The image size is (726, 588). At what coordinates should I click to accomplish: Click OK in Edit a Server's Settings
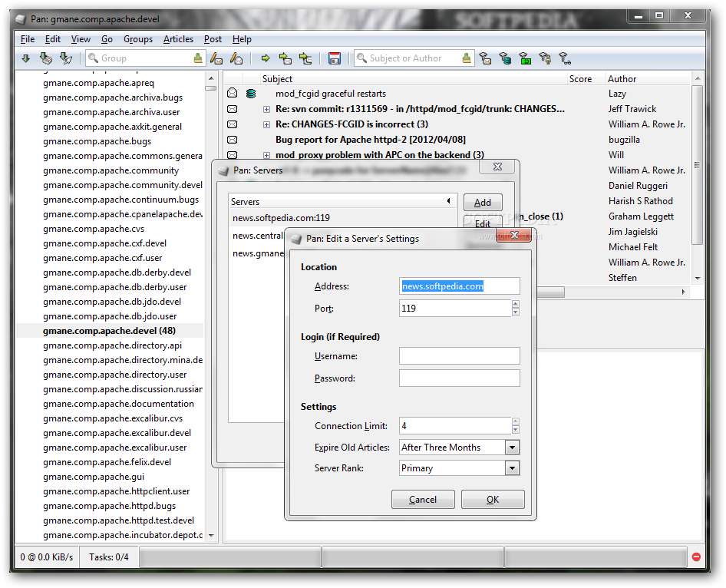(493, 500)
